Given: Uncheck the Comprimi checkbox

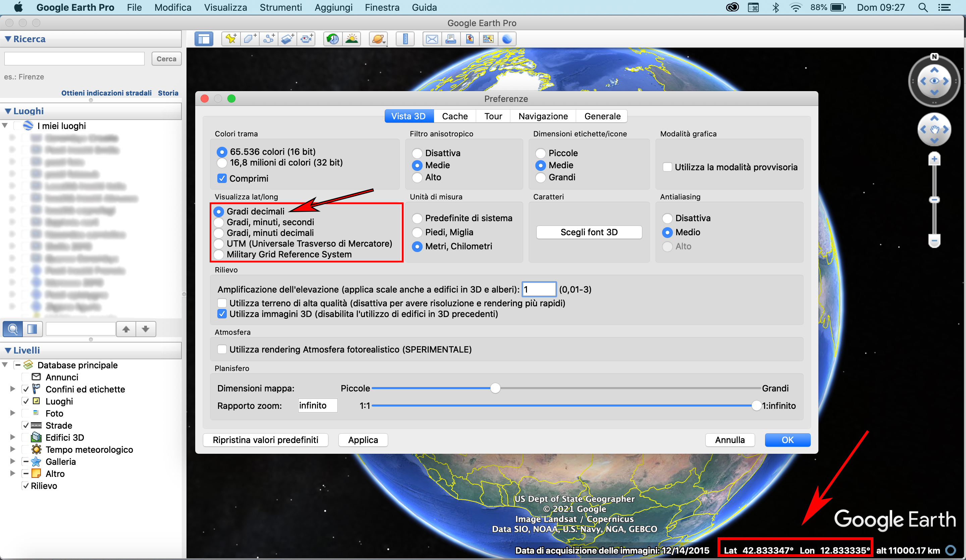Looking at the screenshot, I should tap(222, 179).
